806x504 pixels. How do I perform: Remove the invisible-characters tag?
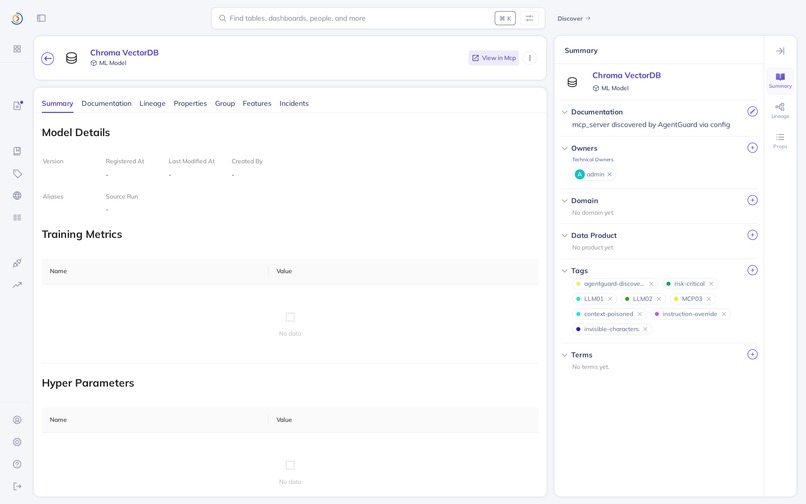coord(645,329)
